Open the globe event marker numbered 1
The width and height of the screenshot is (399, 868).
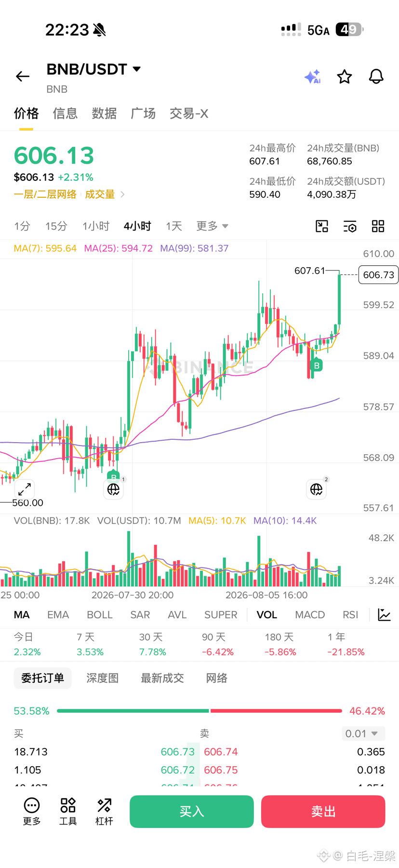tap(114, 489)
